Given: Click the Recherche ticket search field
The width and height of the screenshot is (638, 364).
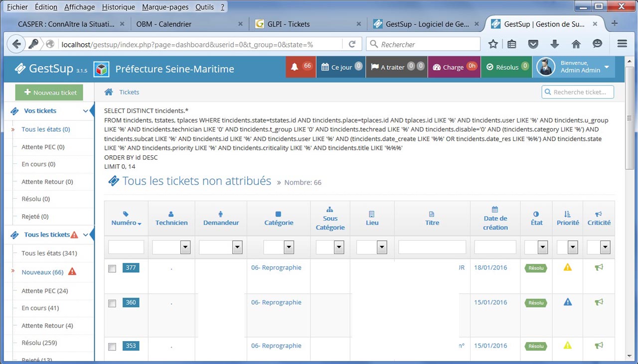Looking at the screenshot, I should (x=578, y=92).
